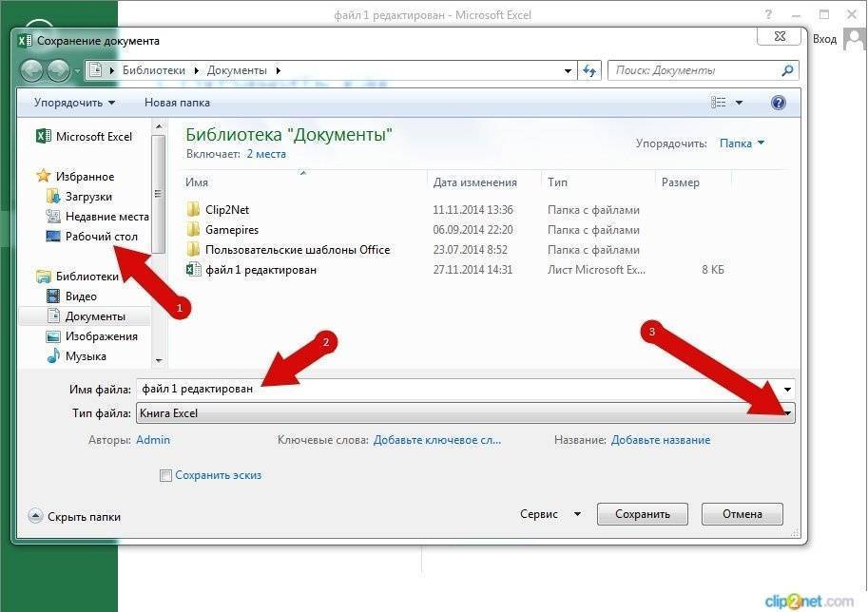Image resolution: width=868 pixels, height=612 pixels.
Task: Change the view mode icon
Action: click(719, 103)
